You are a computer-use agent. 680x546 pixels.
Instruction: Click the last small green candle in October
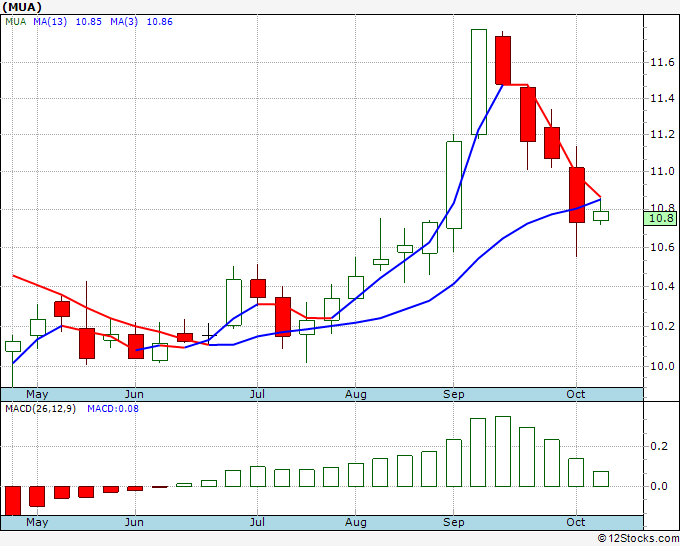[x=601, y=215]
